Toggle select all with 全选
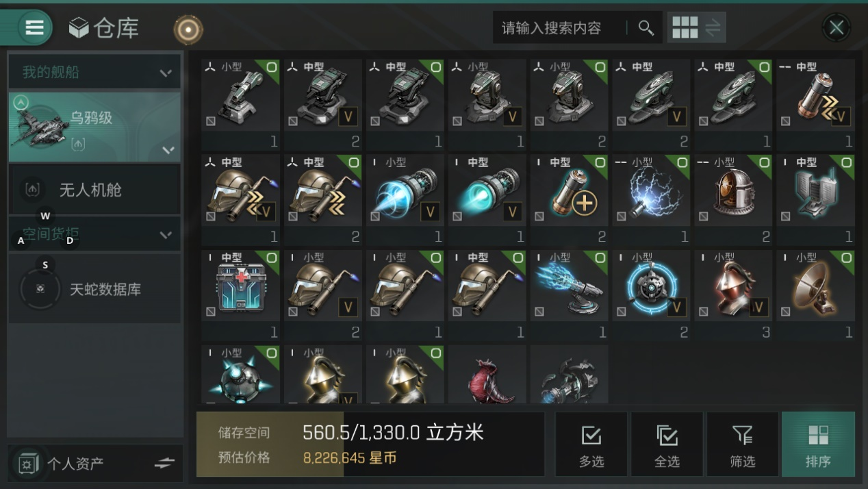868x489 pixels. pyautogui.click(x=667, y=444)
